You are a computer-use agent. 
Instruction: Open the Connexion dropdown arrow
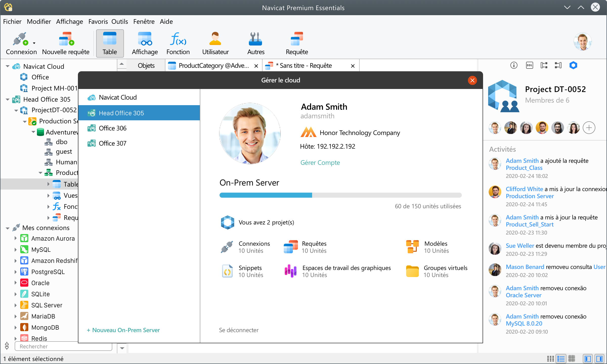point(34,43)
